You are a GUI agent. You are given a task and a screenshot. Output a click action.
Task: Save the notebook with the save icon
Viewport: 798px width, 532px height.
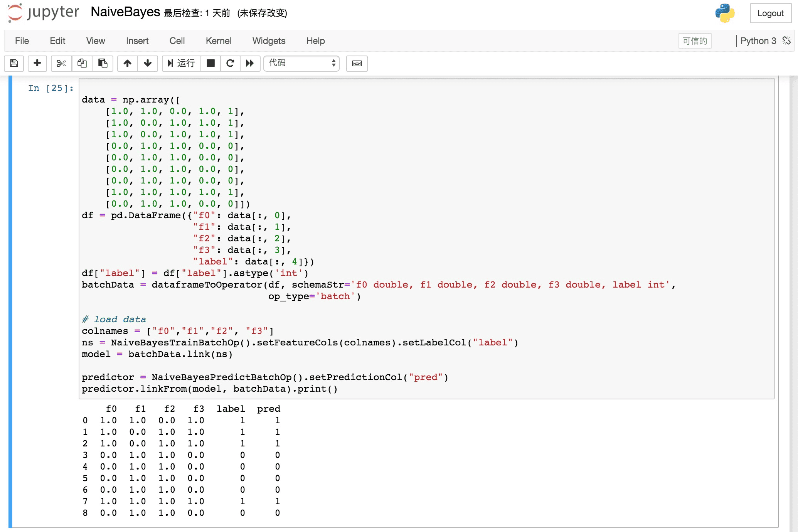[13, 64]
